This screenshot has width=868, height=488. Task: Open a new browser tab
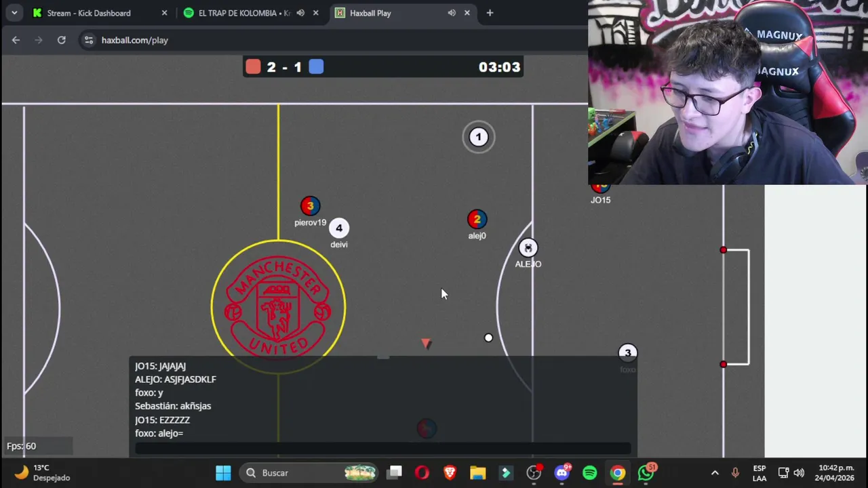[x=490, y=13]
